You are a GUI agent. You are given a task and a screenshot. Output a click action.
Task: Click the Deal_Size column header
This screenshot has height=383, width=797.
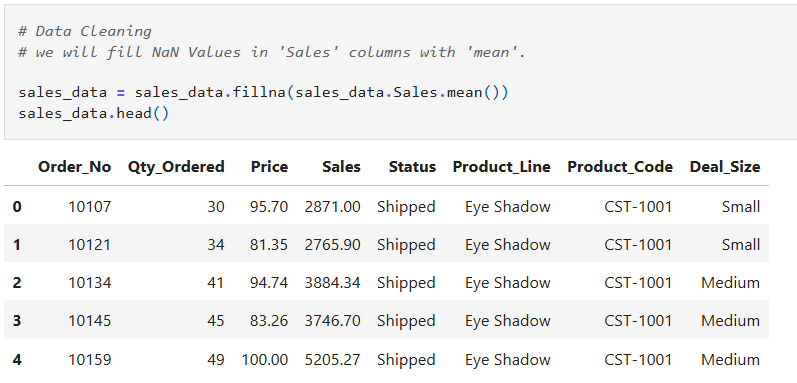pyautogui.click(x=725, y=167)
